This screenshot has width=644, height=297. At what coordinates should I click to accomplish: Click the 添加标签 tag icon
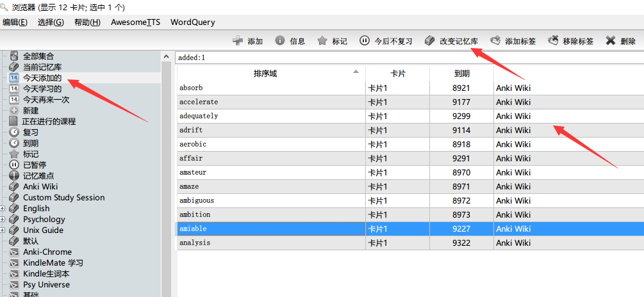pos(495,41)
